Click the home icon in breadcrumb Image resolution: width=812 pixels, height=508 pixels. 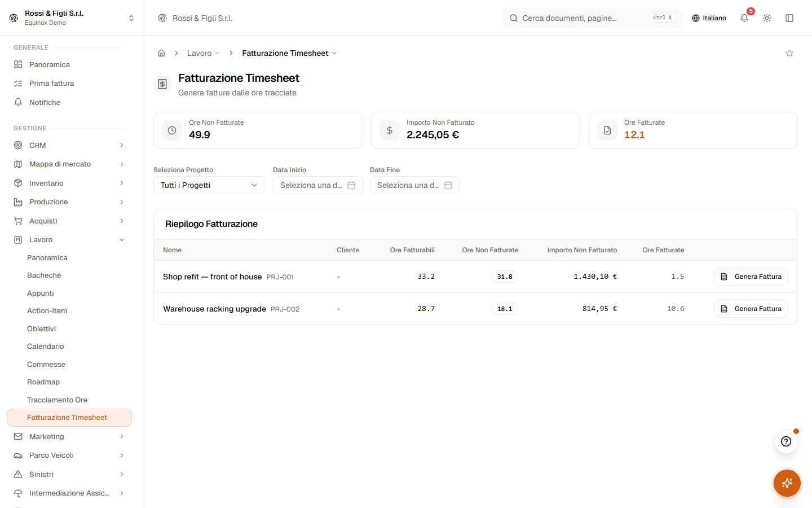click(161, 53)
